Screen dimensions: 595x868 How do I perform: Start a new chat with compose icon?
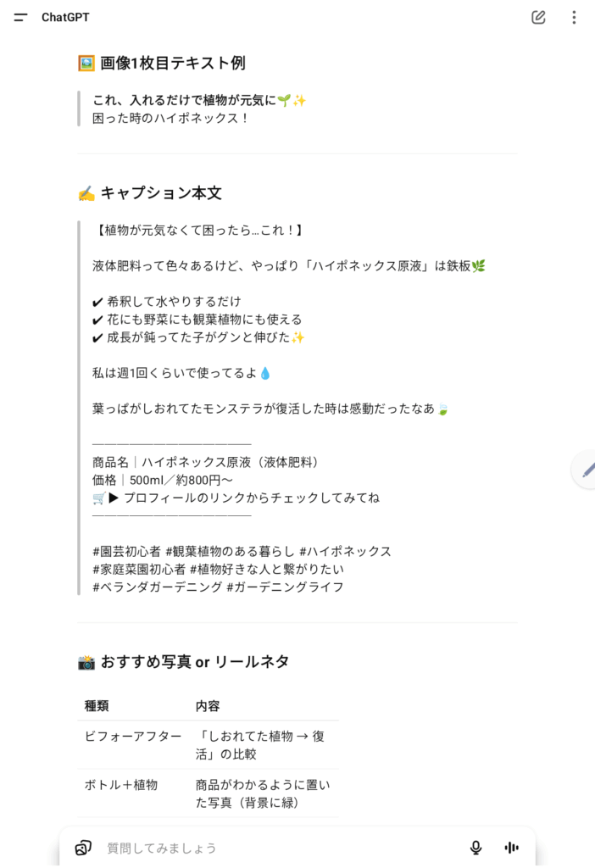[x=538, y=17]
